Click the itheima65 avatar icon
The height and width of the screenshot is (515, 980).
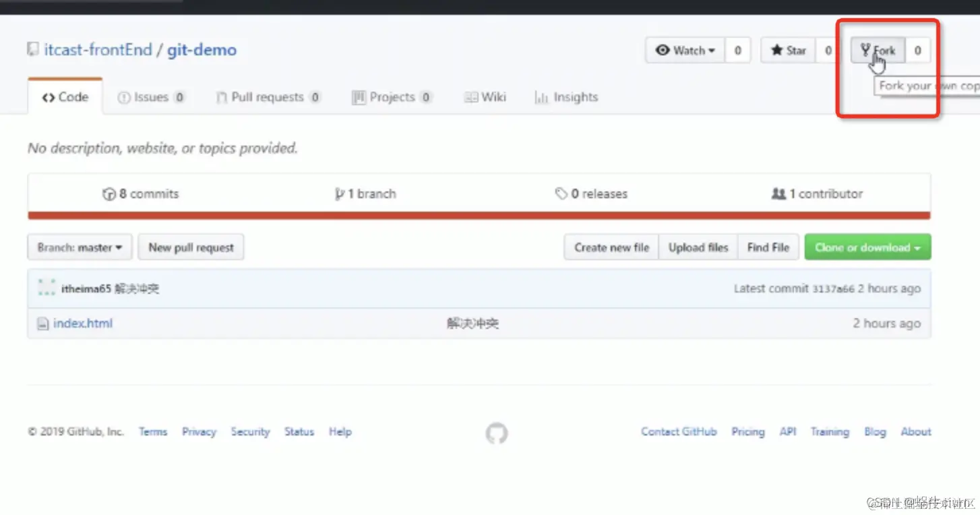pyautogui.click(x=47, y=288)
